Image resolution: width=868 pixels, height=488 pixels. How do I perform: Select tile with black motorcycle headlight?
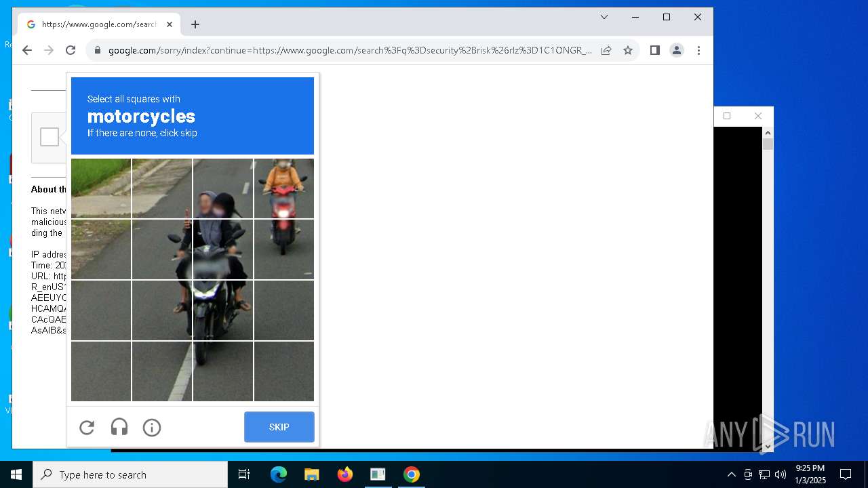[223, 310]
